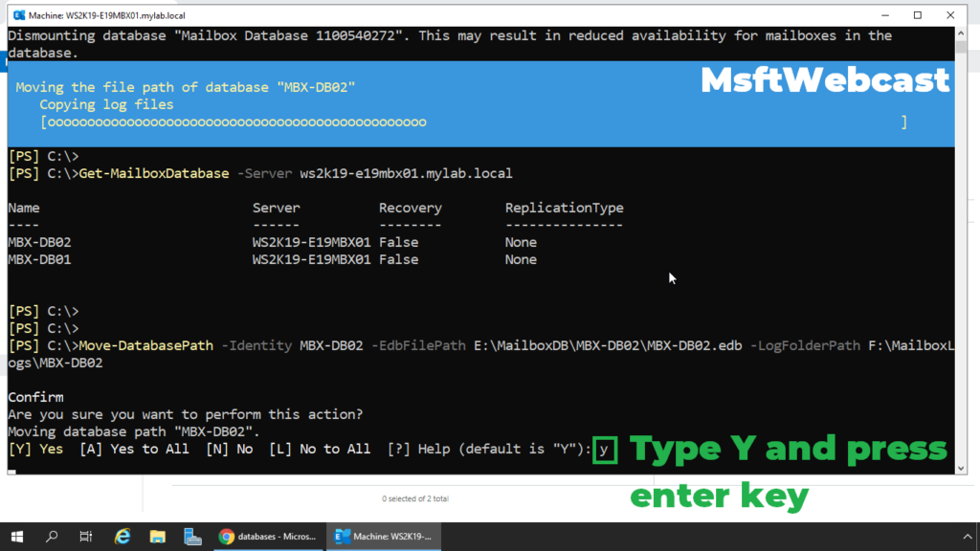Click the '[A] Yes to All' option text
The image size is (980, 551).
click(x=134, y=450)
